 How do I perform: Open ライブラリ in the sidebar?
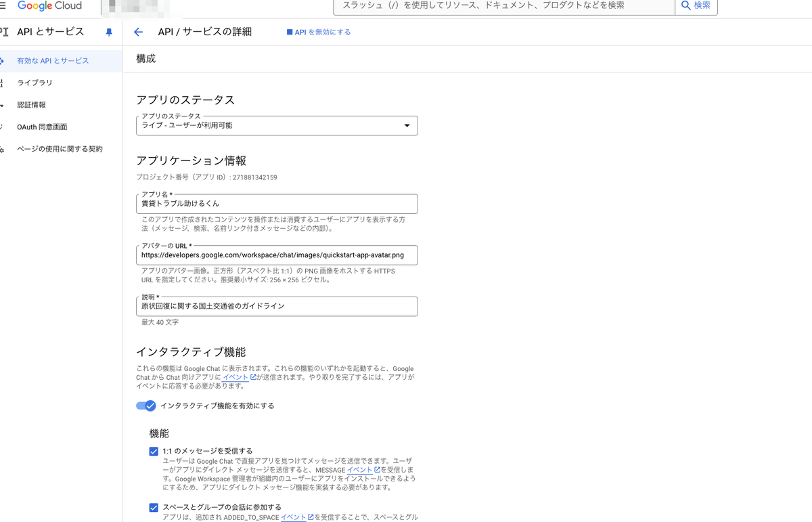pos(61,83)
